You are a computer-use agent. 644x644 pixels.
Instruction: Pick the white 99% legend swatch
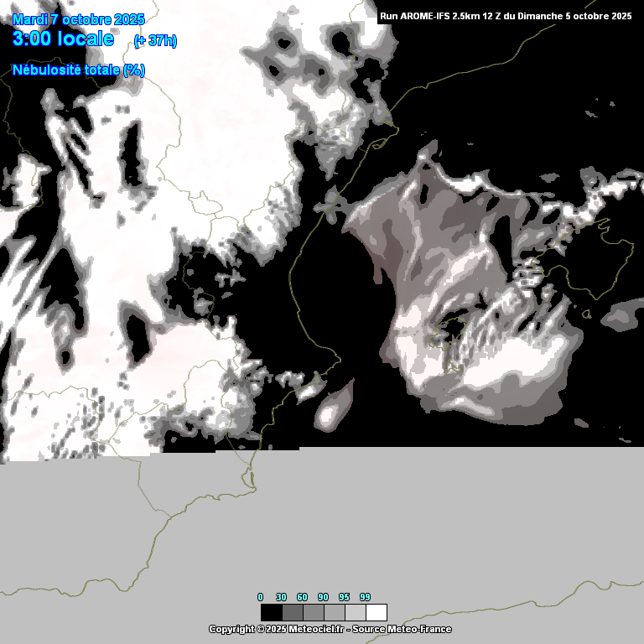coord(377,612)
